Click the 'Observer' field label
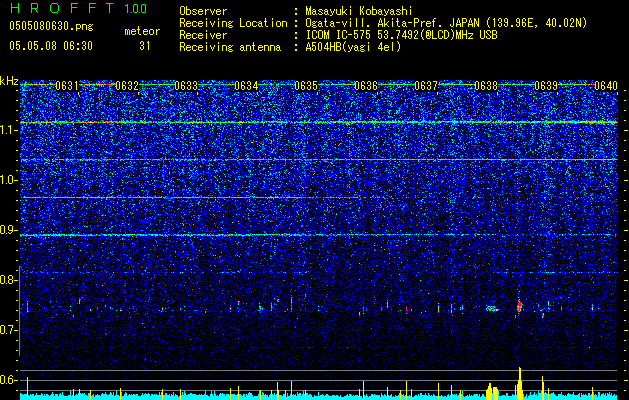This screenshot has height=400, width=629. pos(203,11)
